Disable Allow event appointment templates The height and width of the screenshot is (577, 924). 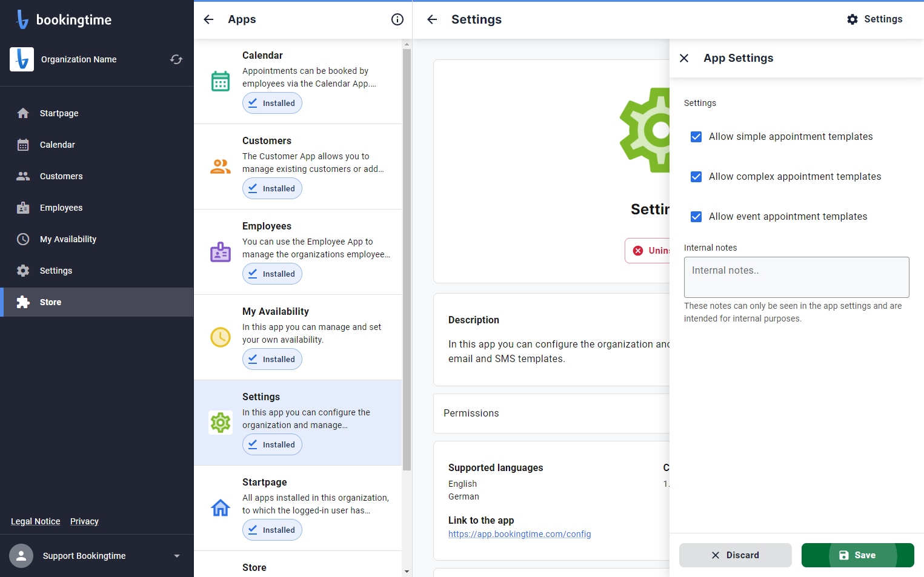(x=696, y=217)
